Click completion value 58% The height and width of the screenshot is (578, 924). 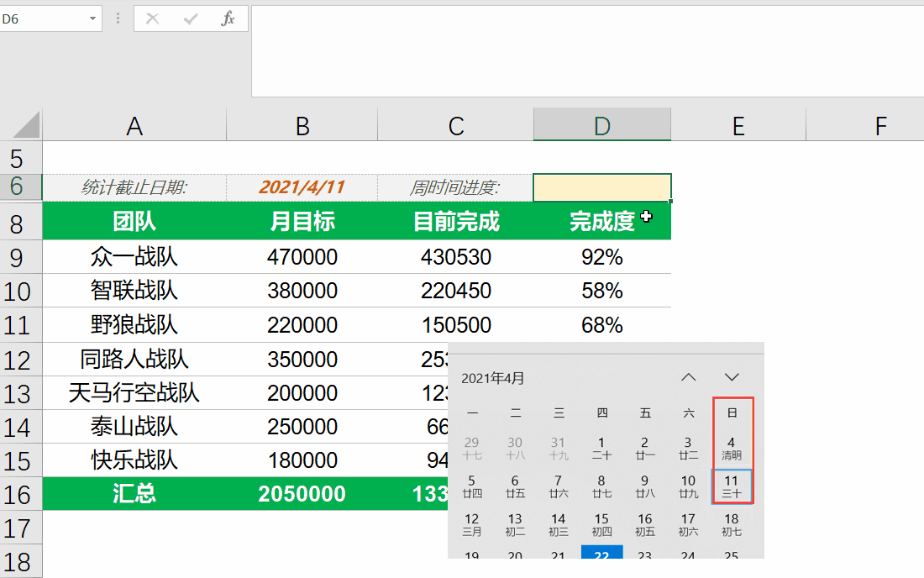click(x=601, y=291)
